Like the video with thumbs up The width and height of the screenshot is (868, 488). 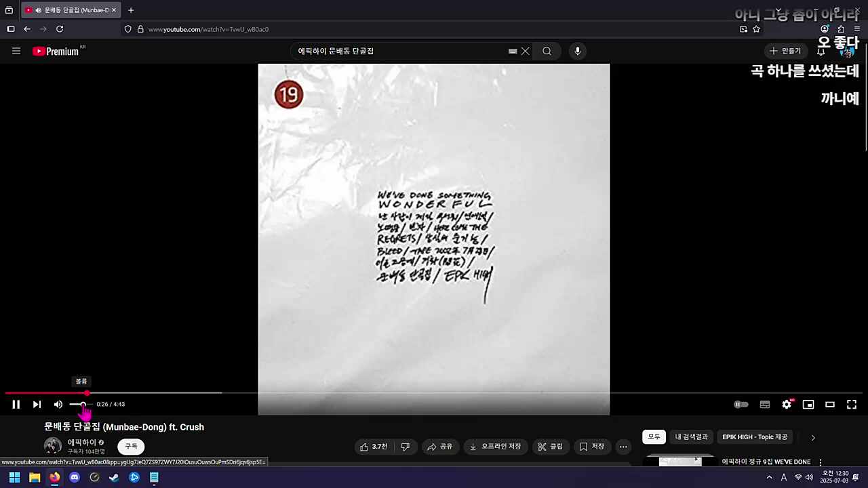[373, 447]
